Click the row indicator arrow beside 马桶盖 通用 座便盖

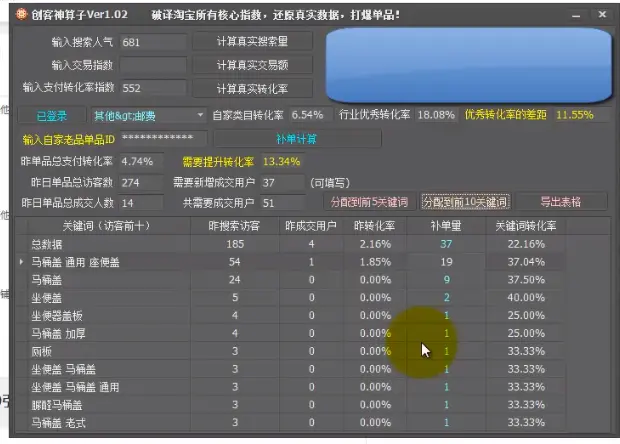click(22, 262)
